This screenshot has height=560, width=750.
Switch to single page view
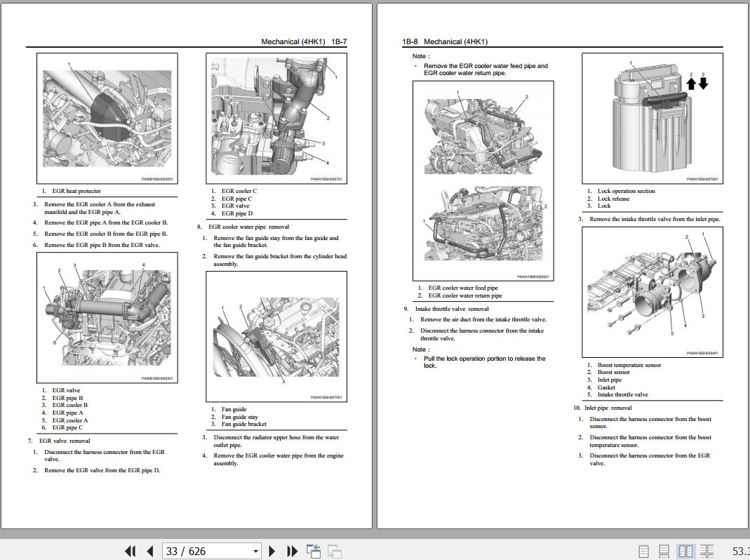(x=644, y=552)
